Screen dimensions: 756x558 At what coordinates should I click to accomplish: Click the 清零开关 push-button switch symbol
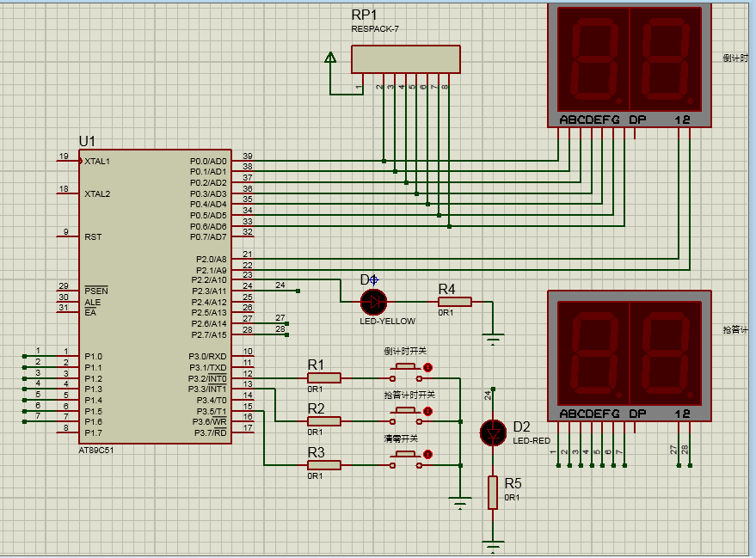406,460
